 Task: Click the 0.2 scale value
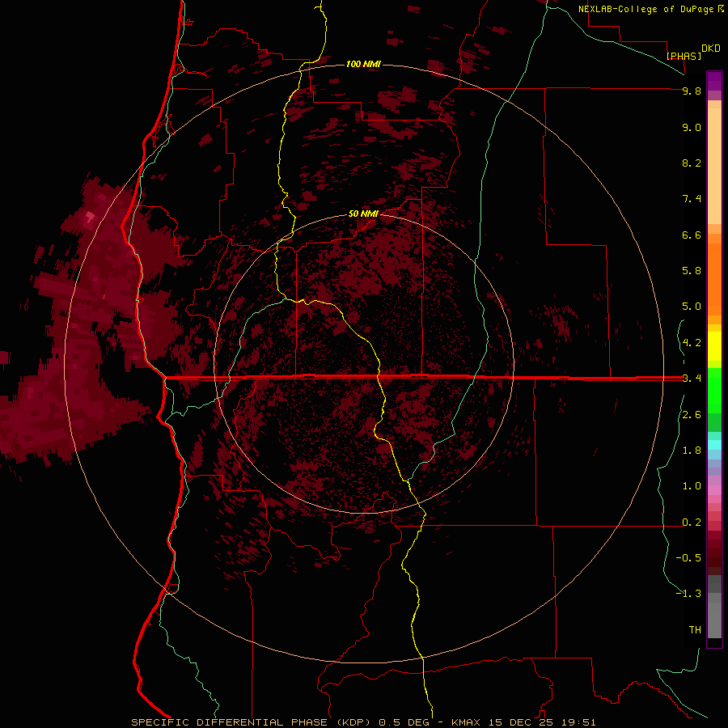tap(692, 523)
